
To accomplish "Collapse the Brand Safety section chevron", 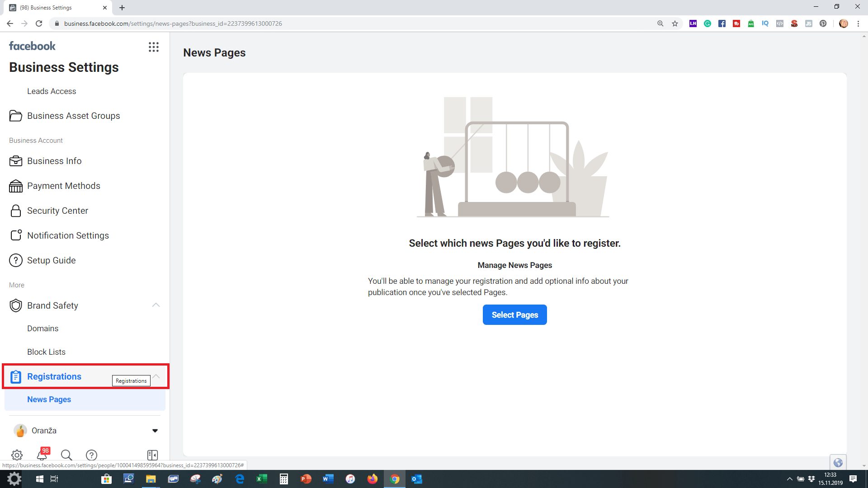I will (x=156, y=305).
